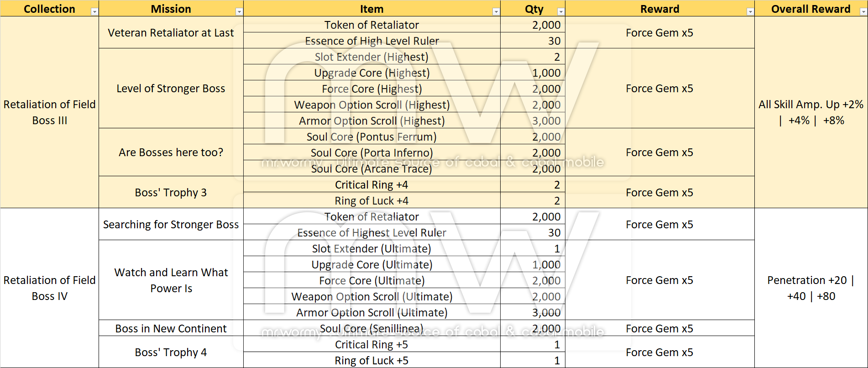
Task: Open the Qty column filter dropdown
Action: point(561,12)
